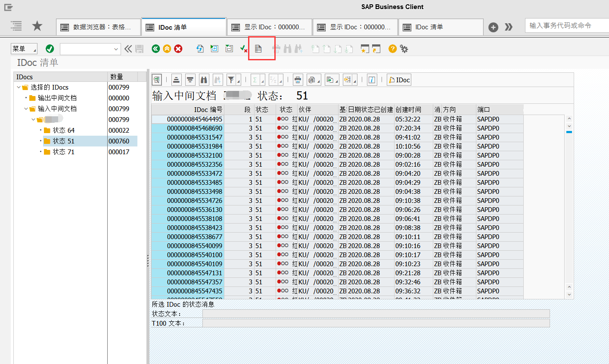Click the table scrollbar bottom down arrow
Screen dimensions: 609x364
click(x=569, y=295)
